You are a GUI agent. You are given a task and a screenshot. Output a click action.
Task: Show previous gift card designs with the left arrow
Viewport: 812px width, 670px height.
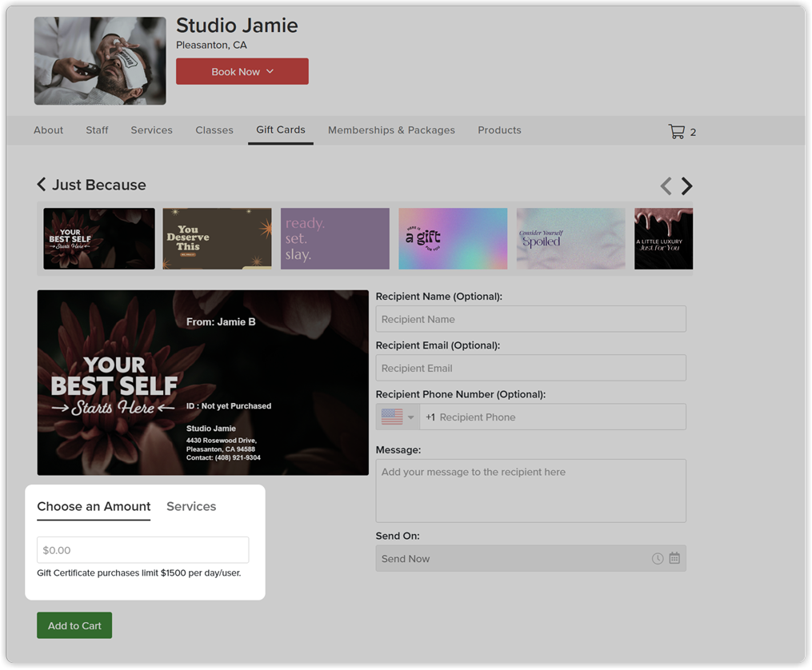tap(666, 185)
